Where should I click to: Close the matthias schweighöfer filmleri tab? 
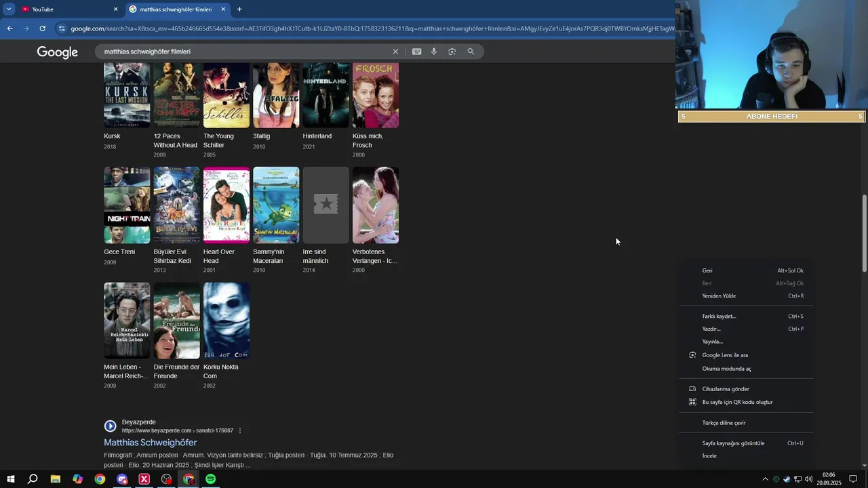(223, 9)
